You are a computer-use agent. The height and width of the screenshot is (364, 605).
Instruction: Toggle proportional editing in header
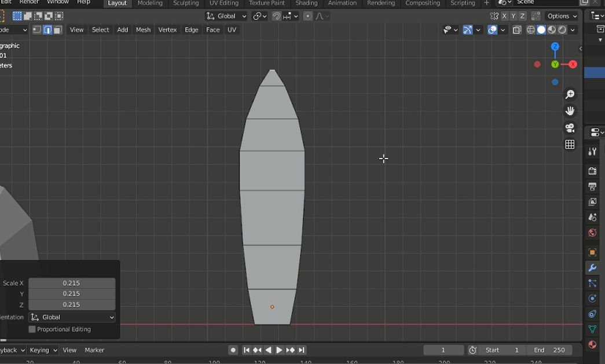(307, 16)
